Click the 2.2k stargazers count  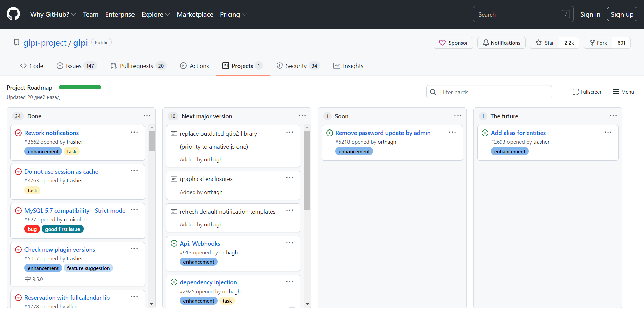[x=569, y=43]
